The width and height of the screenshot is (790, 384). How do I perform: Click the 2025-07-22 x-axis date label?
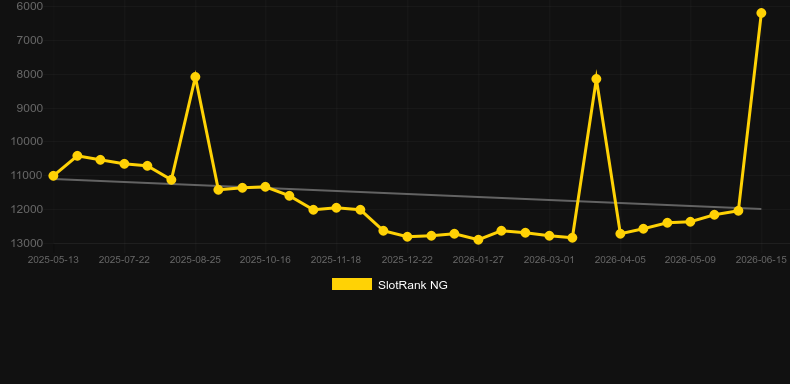(124, 260)
